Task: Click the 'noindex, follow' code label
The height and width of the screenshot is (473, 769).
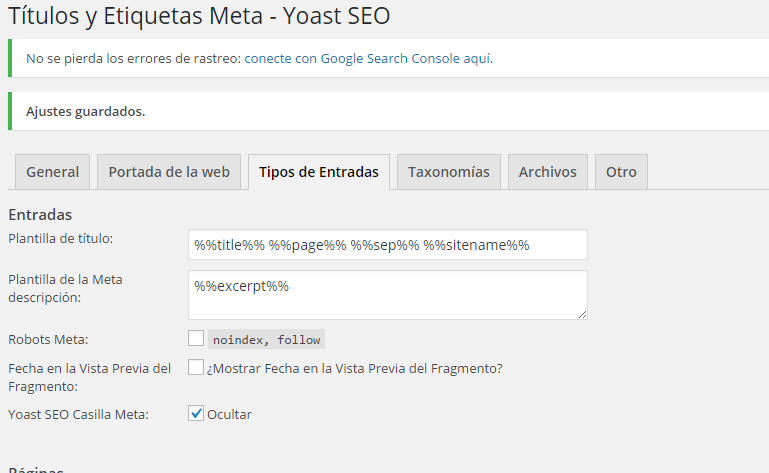Action: (266, 339)
